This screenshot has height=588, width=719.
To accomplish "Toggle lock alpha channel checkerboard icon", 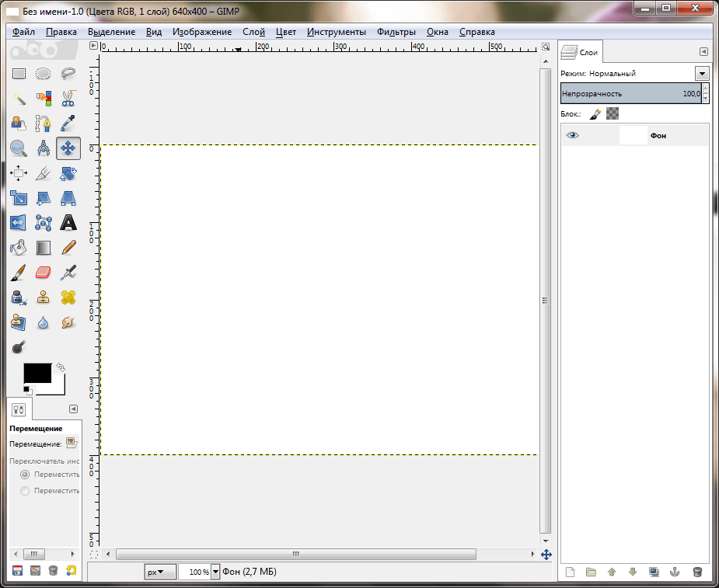I will (x=613, y=113).
